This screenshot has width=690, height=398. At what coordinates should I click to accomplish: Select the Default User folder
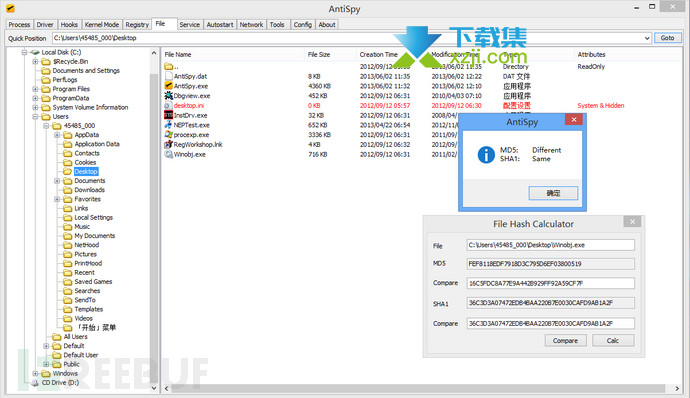81,355
